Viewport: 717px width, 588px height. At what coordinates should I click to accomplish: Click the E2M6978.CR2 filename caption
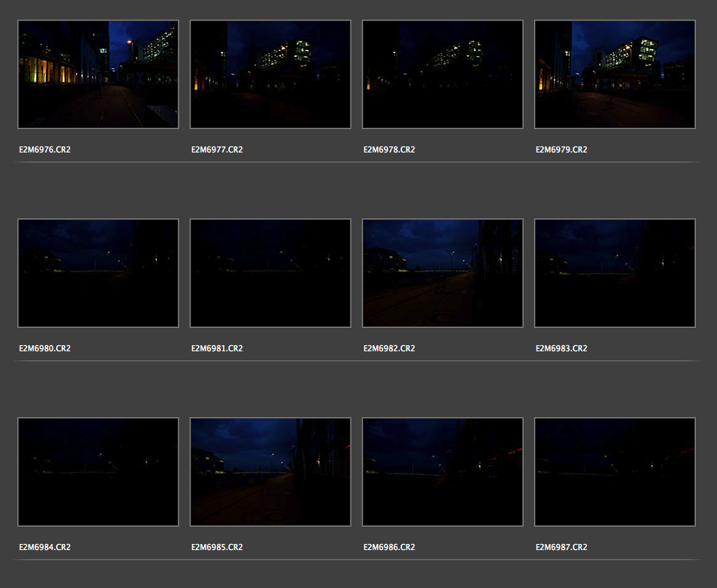[x=389, y=150]
